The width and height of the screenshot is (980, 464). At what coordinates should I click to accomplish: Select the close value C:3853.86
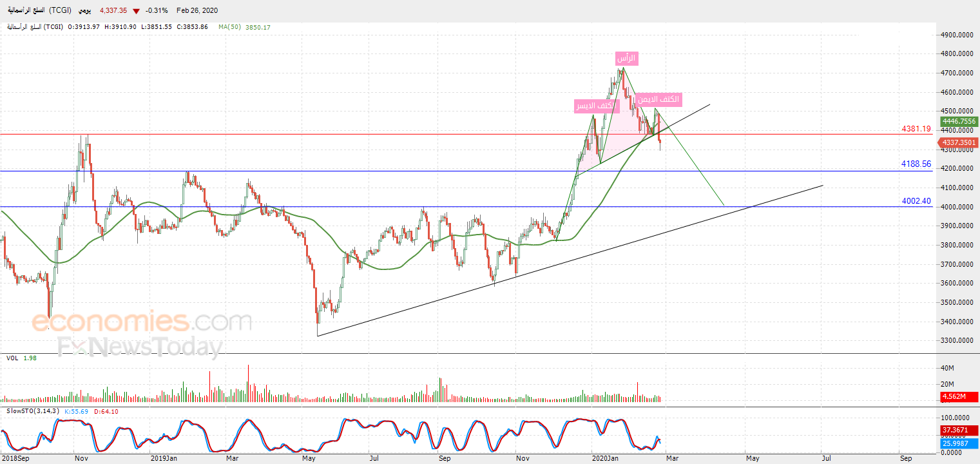pyautogui.click(x=192, y=27)
